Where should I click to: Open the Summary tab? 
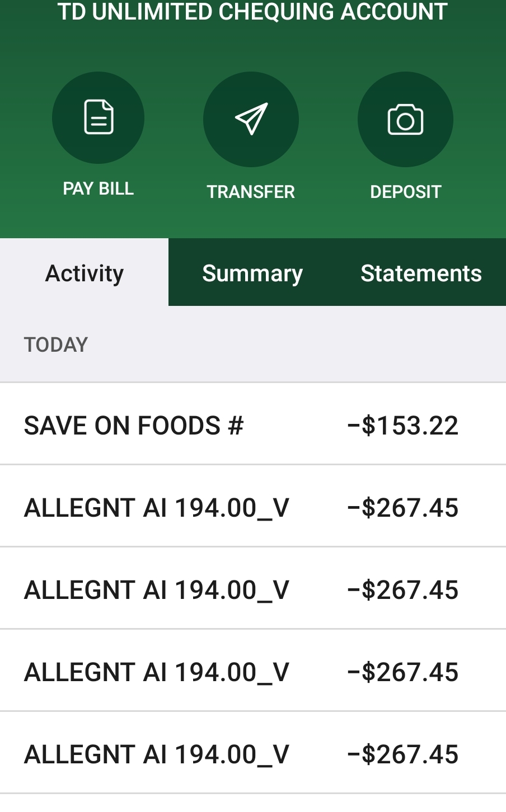click(x=252, y=273)
